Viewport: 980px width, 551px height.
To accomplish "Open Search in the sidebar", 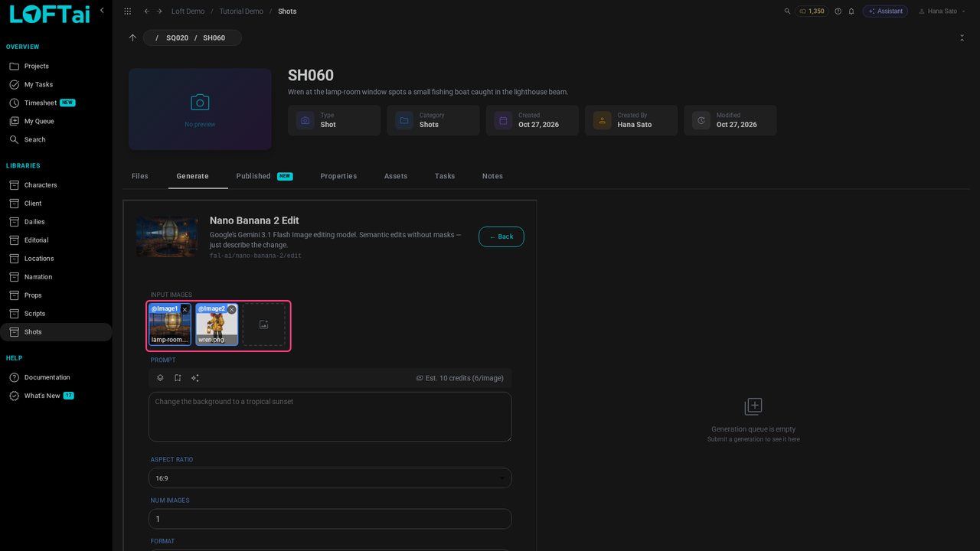I will click(x=56, y=139).
